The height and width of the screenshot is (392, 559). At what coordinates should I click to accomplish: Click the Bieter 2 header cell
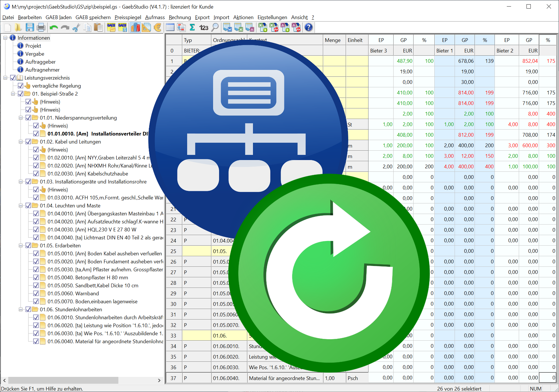pyautogui.click(x=507, y=51)
